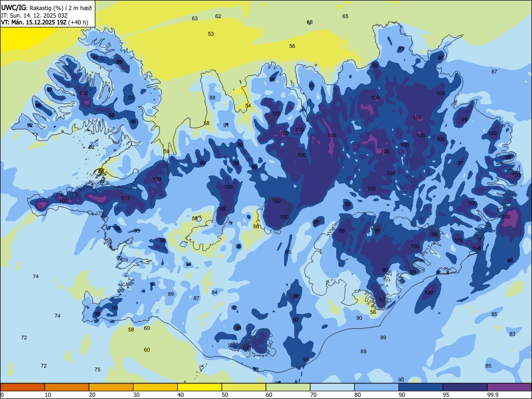Click the title 'Rakastig (%) í 2 m hæð'
This screenshot has height=399, width=532.
[60, 8]
